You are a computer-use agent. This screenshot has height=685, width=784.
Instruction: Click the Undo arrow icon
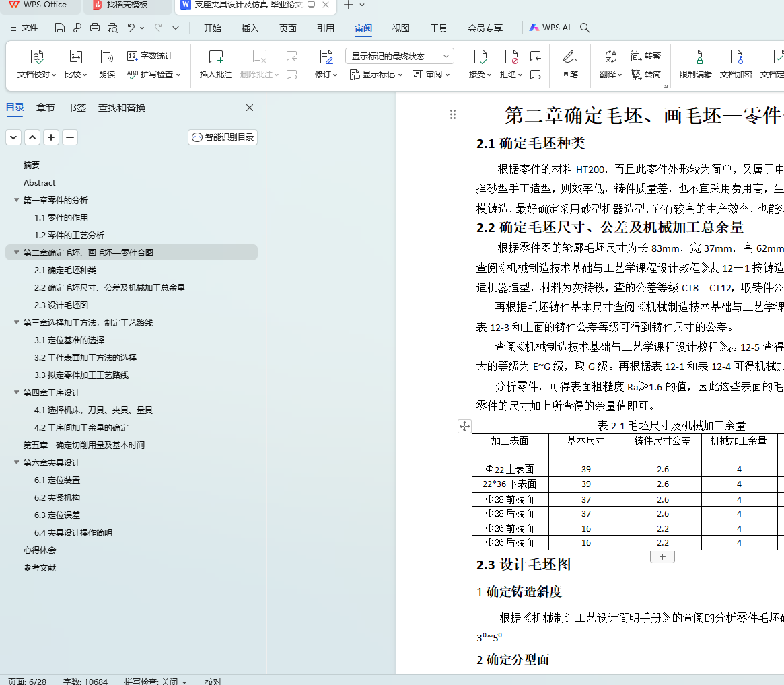pyautogui.click(x=131, y=28)
